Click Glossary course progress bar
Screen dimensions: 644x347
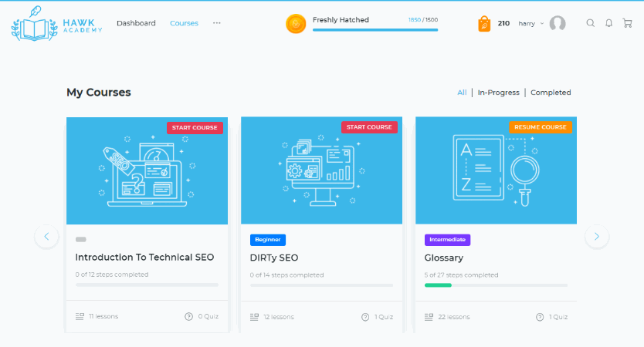coord(496,285)
